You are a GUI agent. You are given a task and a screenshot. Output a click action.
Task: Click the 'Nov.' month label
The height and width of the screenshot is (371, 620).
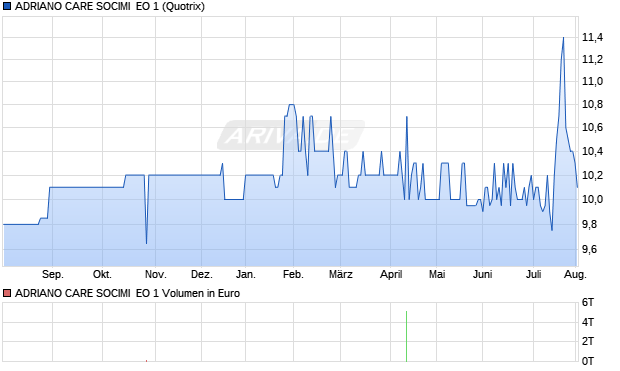click(x=155, y=274)
